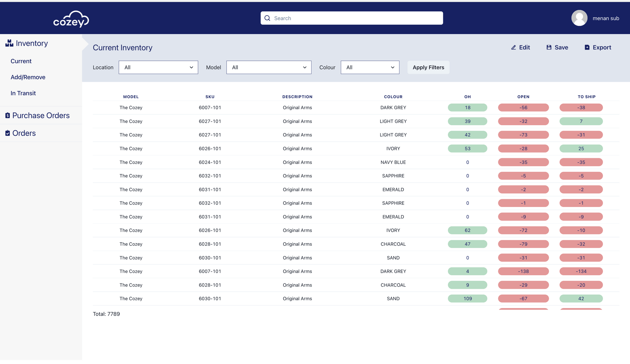Click the Total: 7789 text
Image resolution: width=630 pixels, height=364 pixels.
[x=106, y=314]
